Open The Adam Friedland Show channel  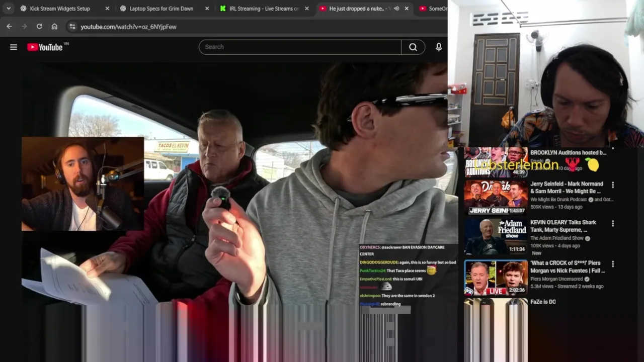click(556, 238)
